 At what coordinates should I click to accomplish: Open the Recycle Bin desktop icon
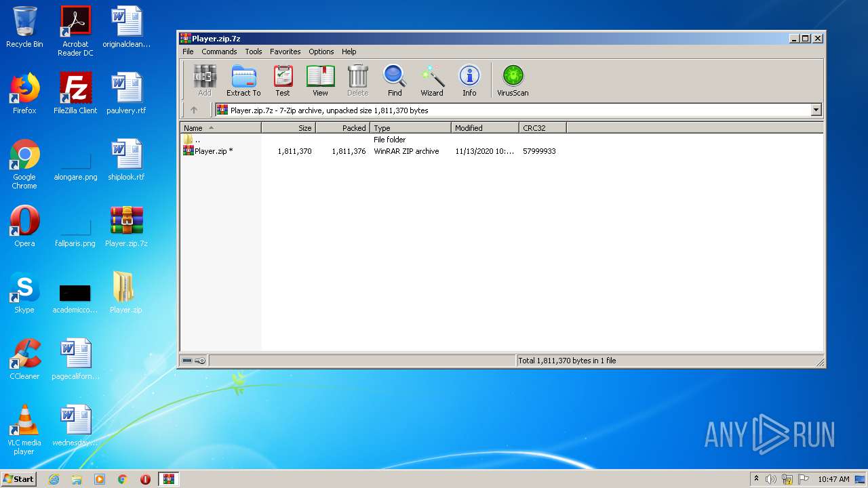point(24,27)
